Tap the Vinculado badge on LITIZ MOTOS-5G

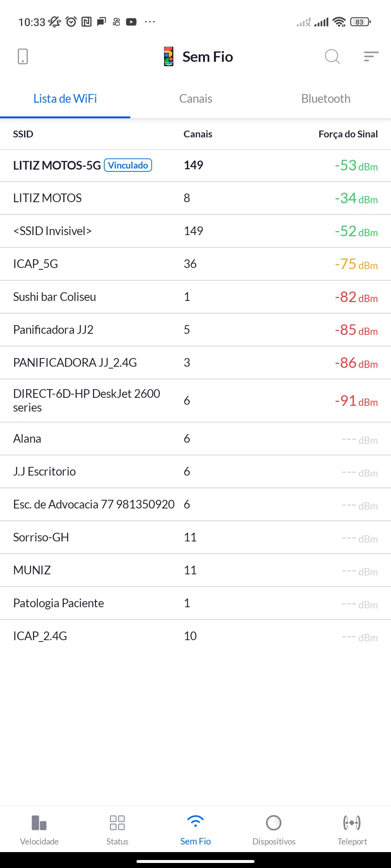point(128,165)
